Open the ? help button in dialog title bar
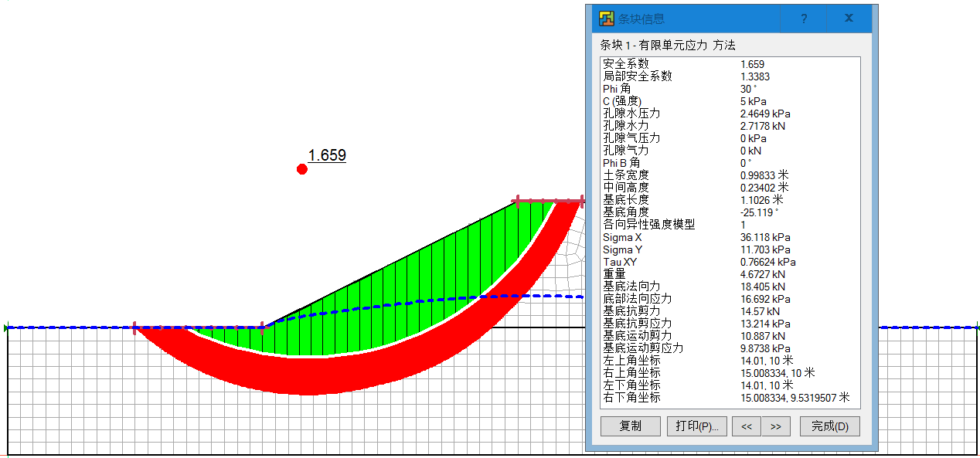Screen dimensions: 980x458 [804, 19]
